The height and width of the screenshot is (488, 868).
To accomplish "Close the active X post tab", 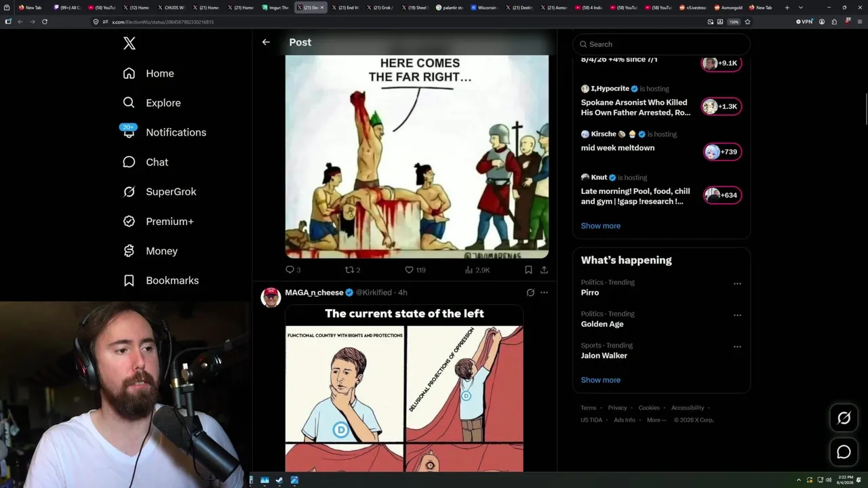I will point(322,7).
